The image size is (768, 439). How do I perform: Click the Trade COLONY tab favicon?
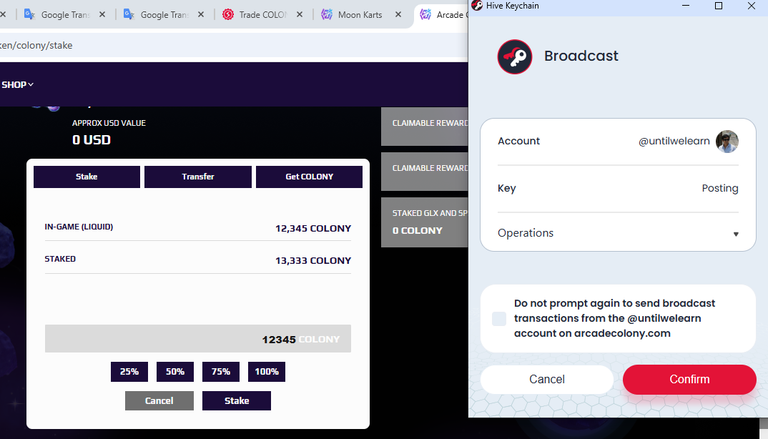tap(228, 15)
